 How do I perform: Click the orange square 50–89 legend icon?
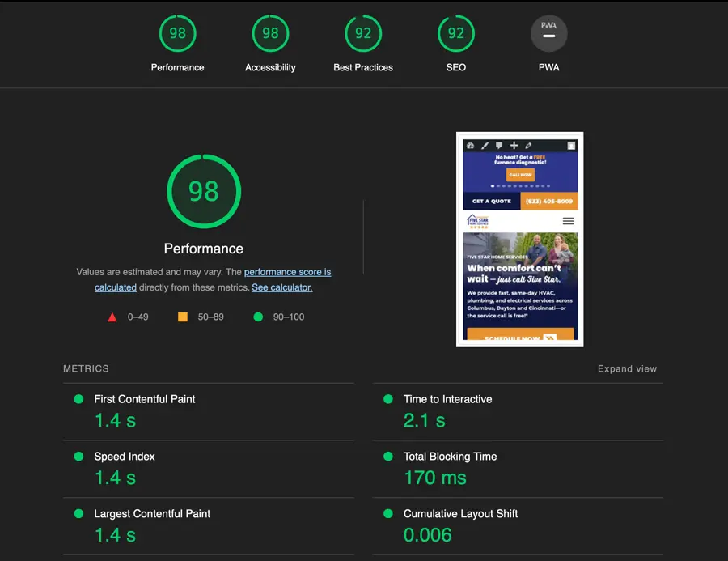tap(183, 317)
